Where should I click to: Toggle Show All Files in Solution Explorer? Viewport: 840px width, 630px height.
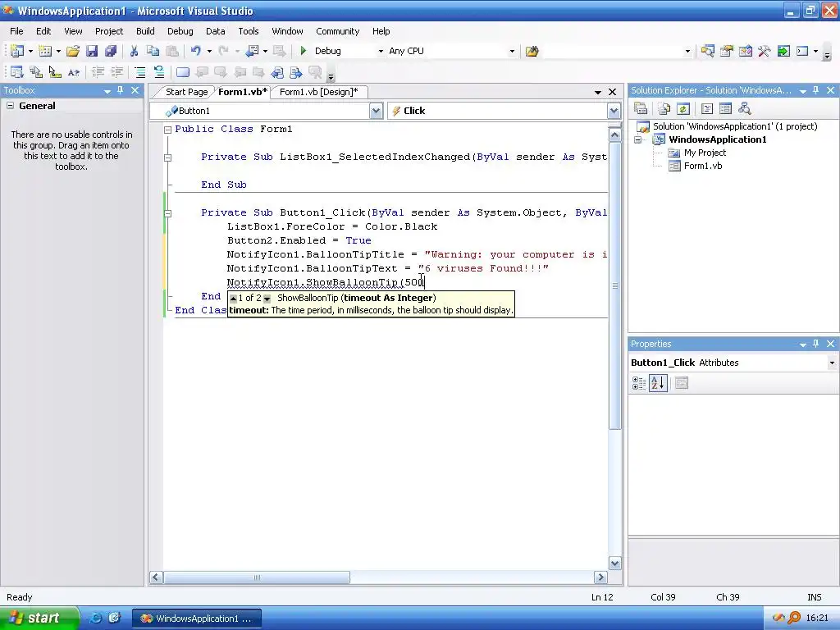point(664,109)
